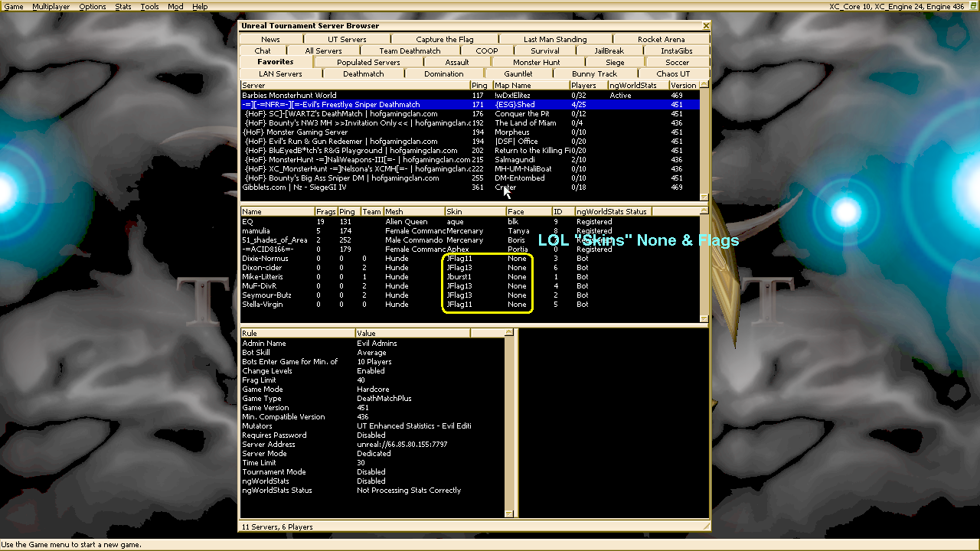Click the Value column header in rules panel

(412, 334)
